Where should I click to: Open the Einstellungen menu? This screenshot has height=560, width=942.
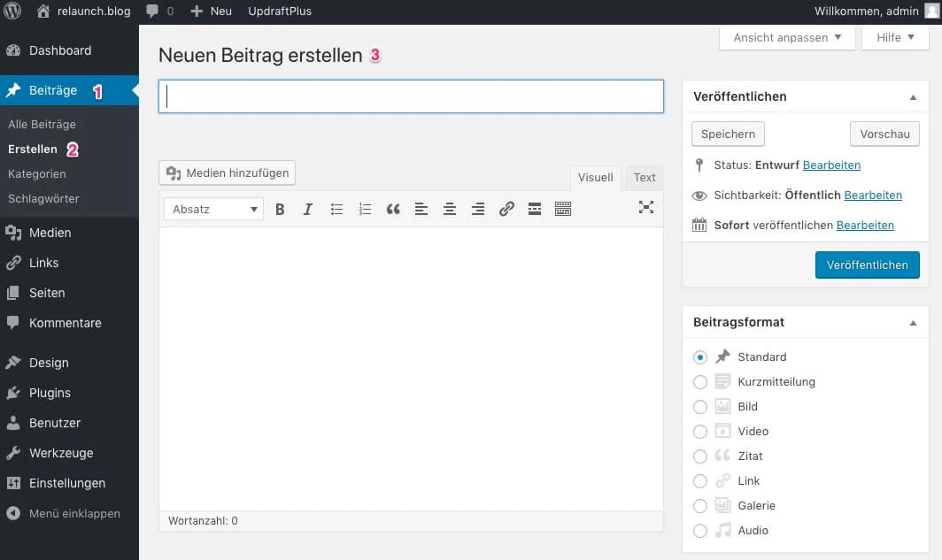pyautogui.click(x=69, y=483)
